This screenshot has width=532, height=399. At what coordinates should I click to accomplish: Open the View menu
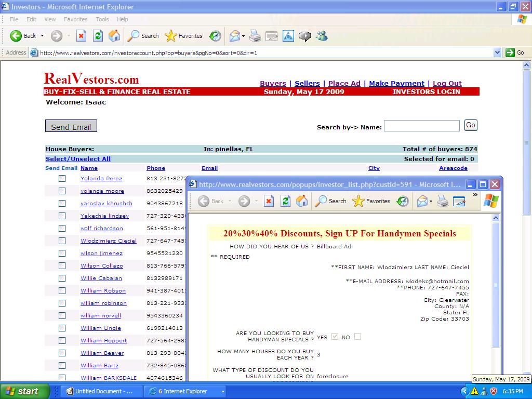(50, 19)
